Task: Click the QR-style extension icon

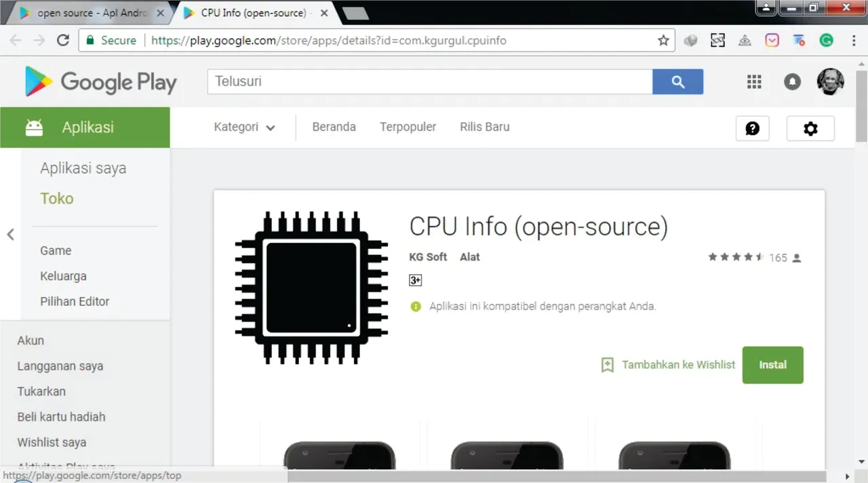Action: point(717,41)
